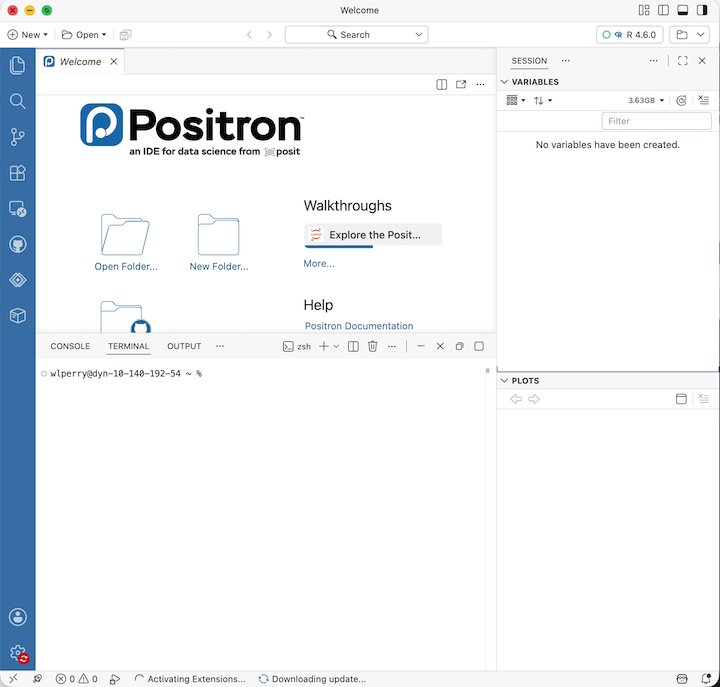Image resolution: width=720 pixels, height=687 pixels.
Task: Click the More... walkthroughs link
Action: (319, 264)
